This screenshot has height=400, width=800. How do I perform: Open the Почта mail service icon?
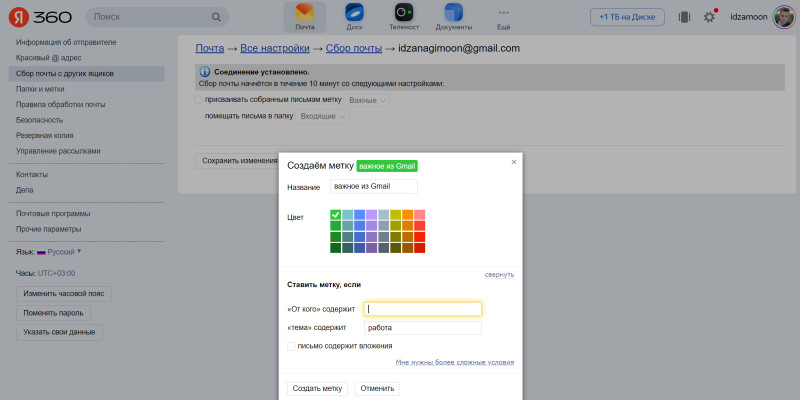pyautogui.click(x=304, y=16)
